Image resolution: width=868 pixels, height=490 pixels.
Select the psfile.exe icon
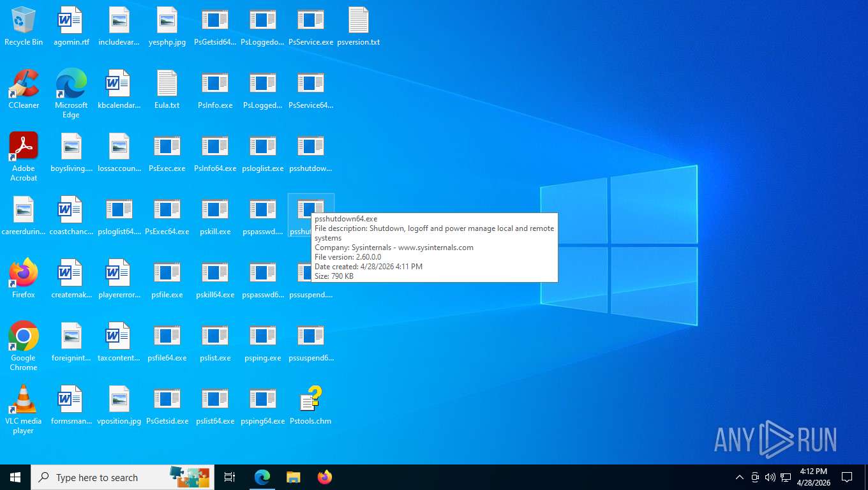[167, 279]
